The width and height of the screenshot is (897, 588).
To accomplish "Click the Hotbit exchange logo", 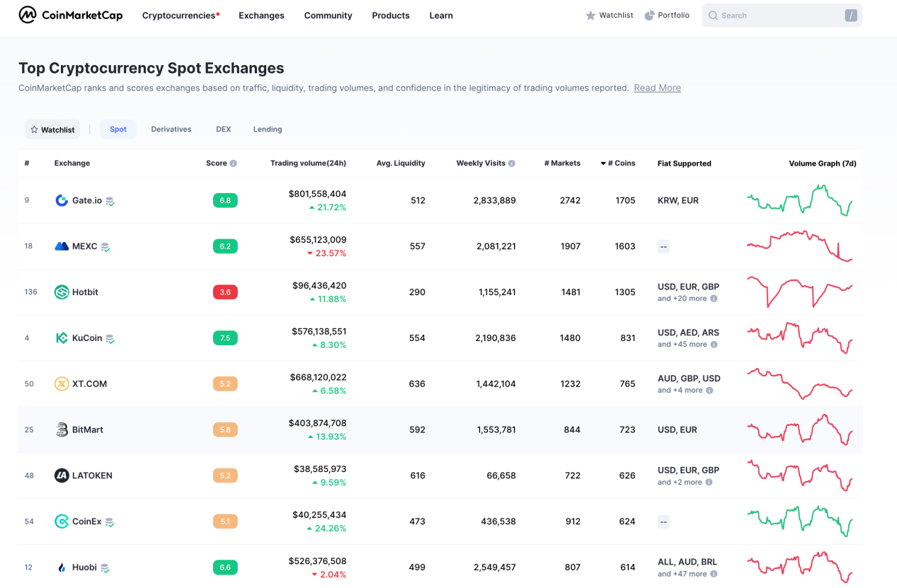I will pos(62,292).
